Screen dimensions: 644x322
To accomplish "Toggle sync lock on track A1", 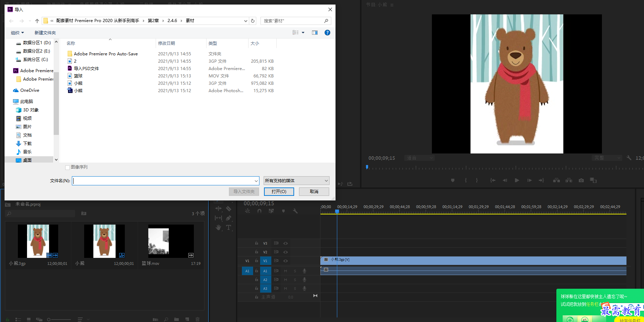I will tap(276, 271).
